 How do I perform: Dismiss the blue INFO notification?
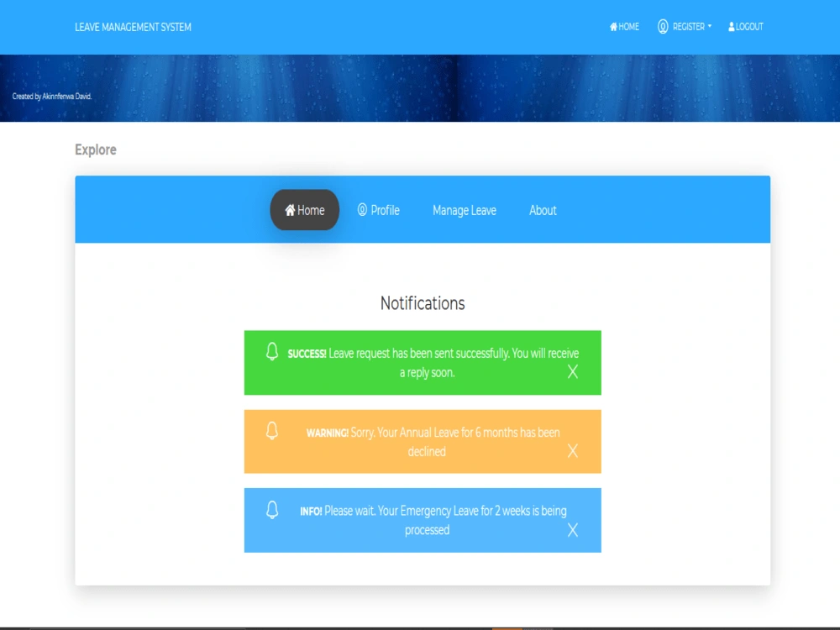pyautogui.click(x=573, y=530)
